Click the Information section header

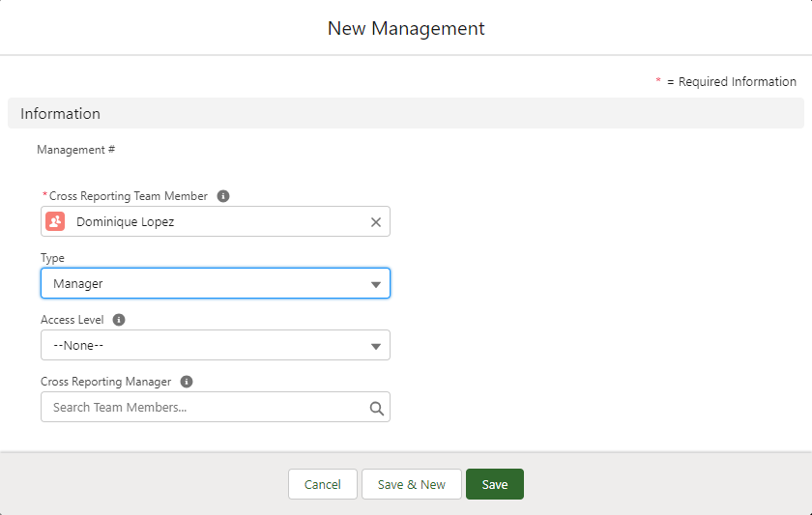60,113
